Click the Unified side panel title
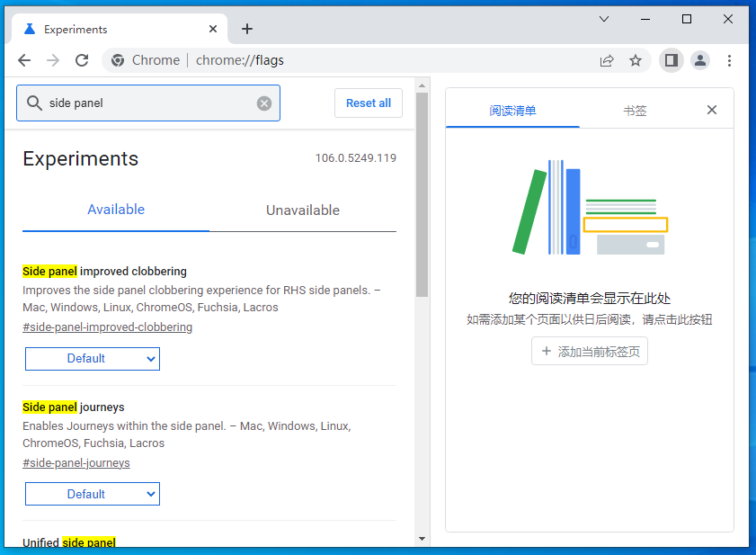The width and height of the screenshot is (756, 555). (x=69, y=542)
